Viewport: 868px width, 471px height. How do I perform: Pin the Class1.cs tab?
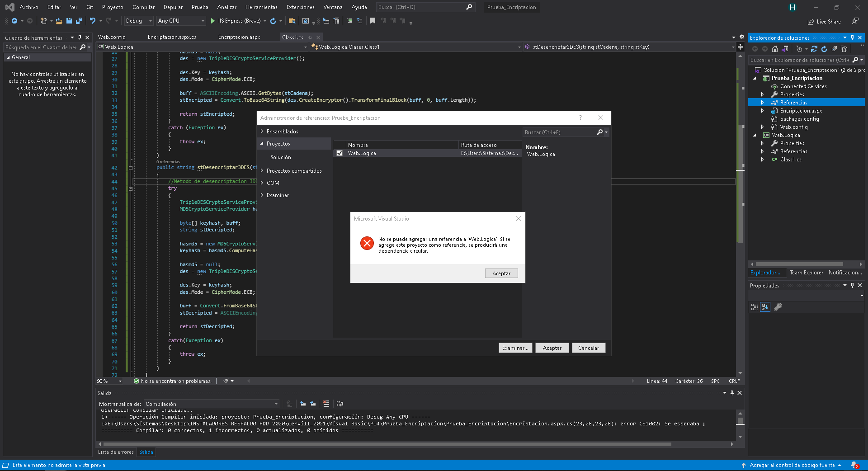click(x=310, y=38)
